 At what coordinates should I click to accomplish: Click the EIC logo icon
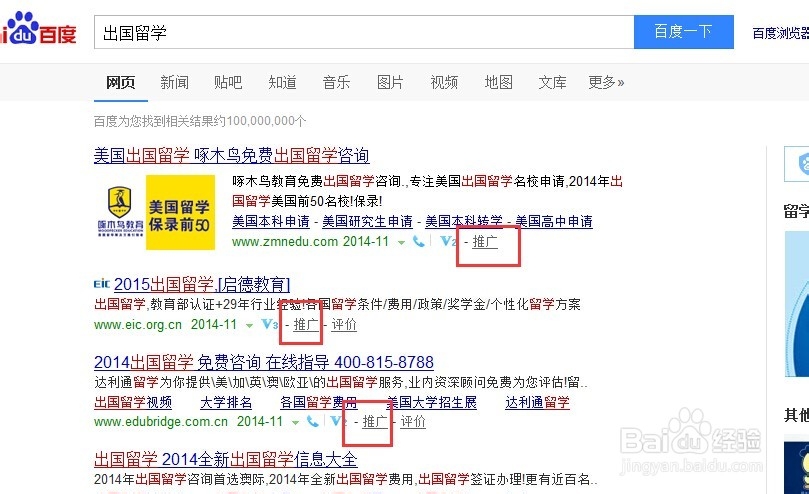coord(102,284)
